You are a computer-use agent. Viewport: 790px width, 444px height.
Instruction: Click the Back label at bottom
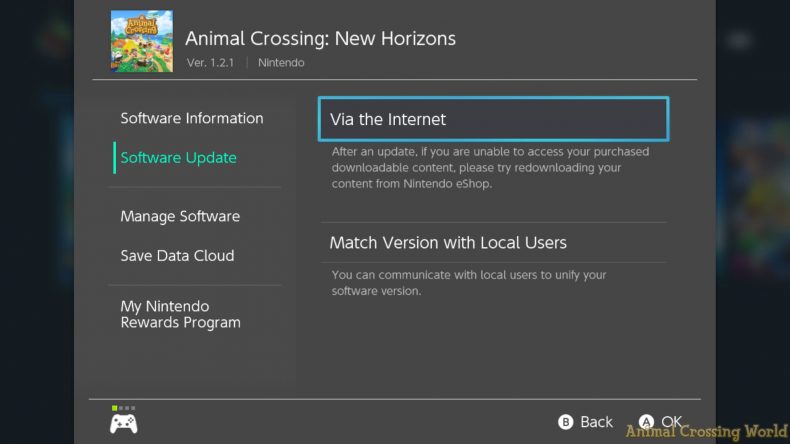[x=596, y=422]
